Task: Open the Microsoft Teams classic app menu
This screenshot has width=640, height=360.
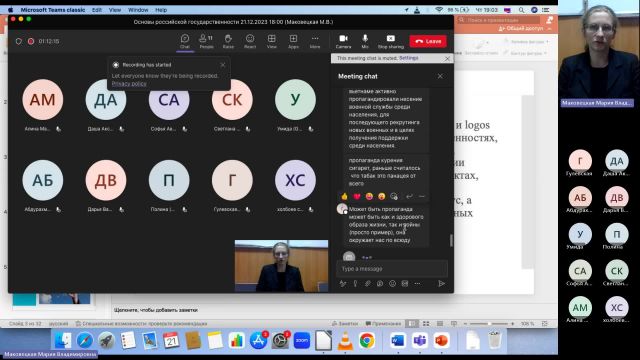Action: [53, 10]
